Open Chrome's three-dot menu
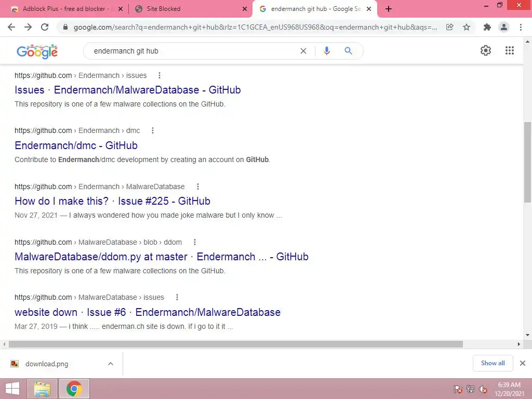This screenshot has height=399, width=532. 521,27
